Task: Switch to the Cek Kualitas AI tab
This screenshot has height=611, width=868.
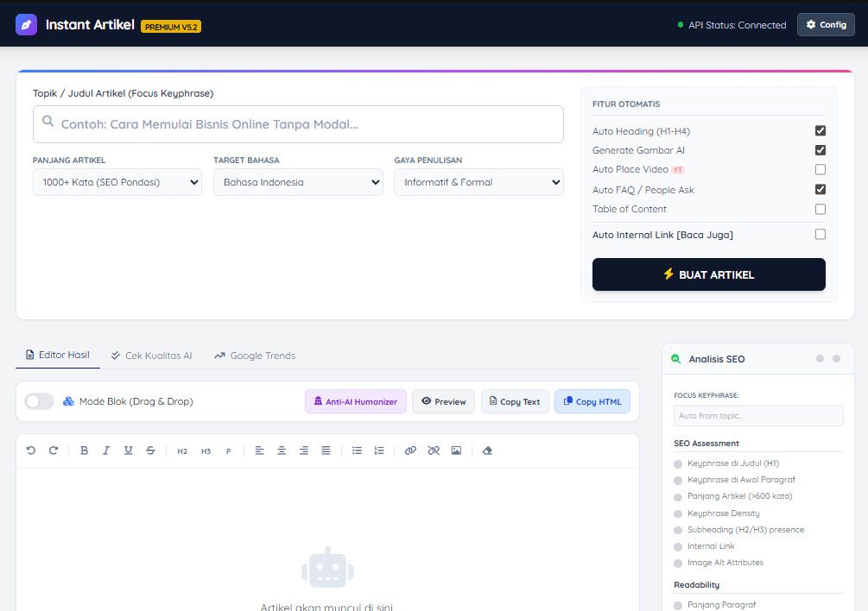Action: (152, 356)
